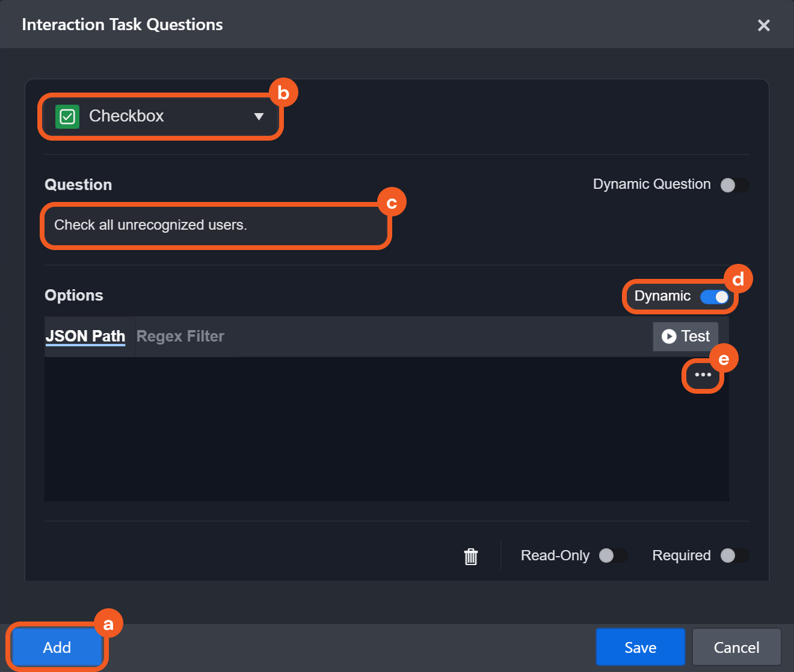Switch to the JSON Path tab
794x672 pixels.
pos(85,336)
